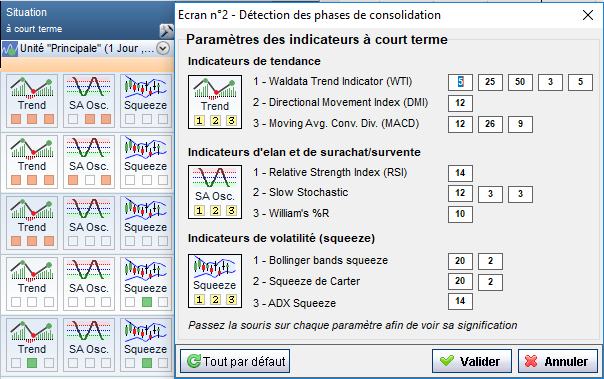Toggle yellow box 2 under the dialog SA Osc. icon
The width and height of the screenshot is (604, 379).
[215, 211]
